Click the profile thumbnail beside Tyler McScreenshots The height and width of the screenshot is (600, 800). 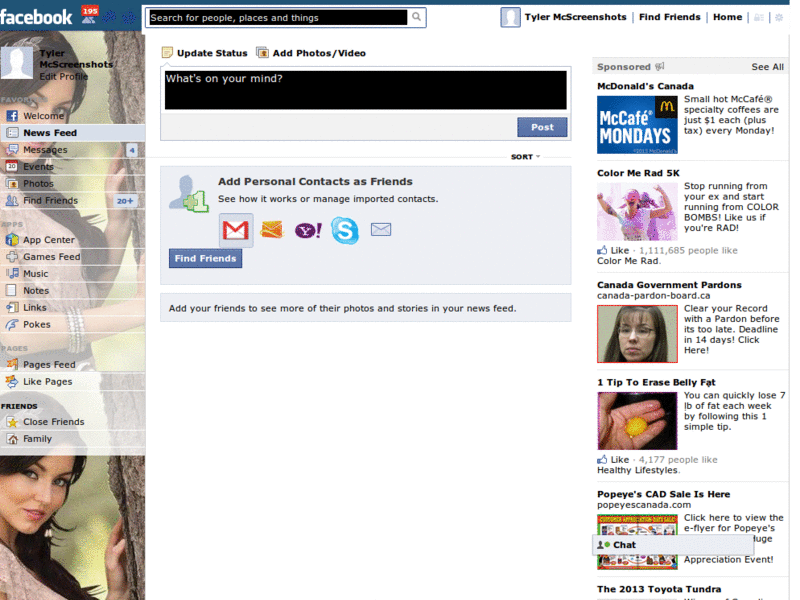(x=510, y=17)
